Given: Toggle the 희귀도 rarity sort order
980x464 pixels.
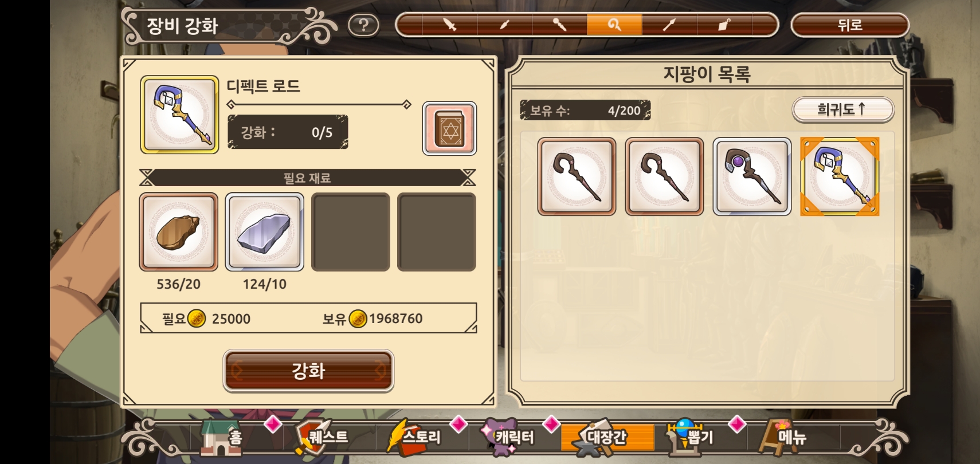Looking at the screenshot, I should point(842,109).
